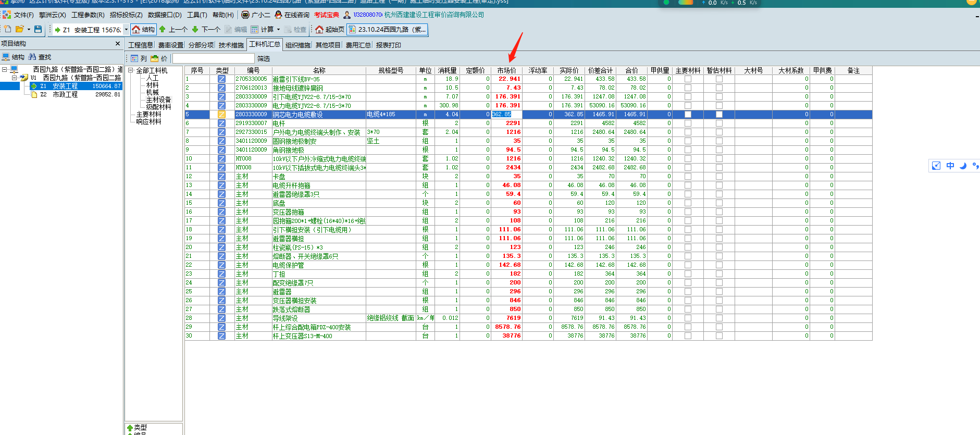Click the 编辑 toolbar button
The width and height of the screenshot is (980, 435).
[x=236, y=30]
